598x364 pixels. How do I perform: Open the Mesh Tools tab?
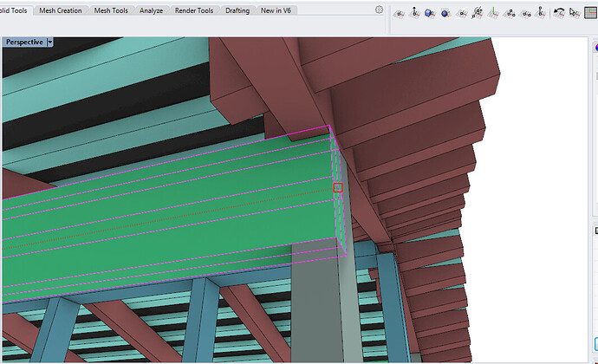(111, 10)
